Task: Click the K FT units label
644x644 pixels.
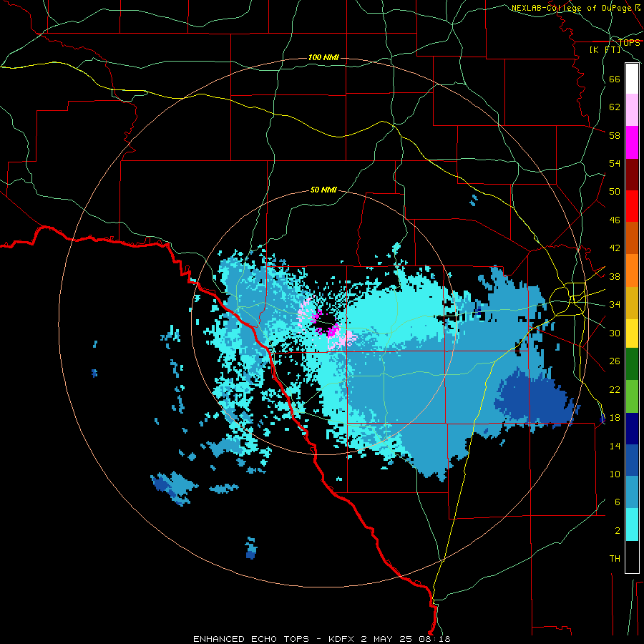Action: pos(605,50)
